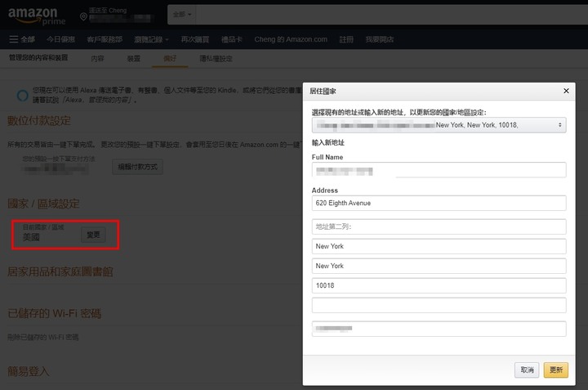
Task: Expand the existing address dropdown
Action: (439, 125)
